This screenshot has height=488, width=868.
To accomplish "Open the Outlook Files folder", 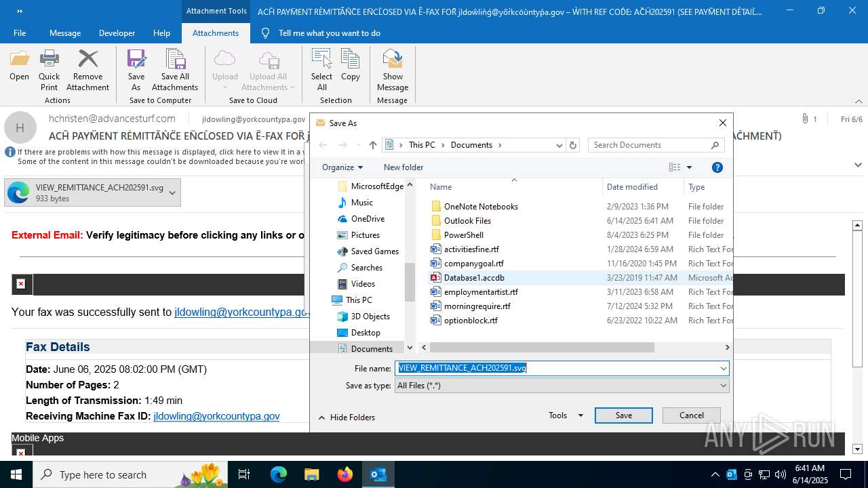I will point(467,220).
